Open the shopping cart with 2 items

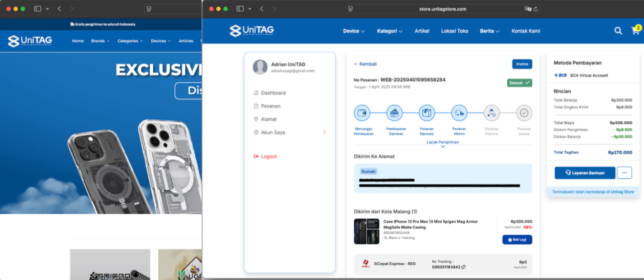pos(636,30)
